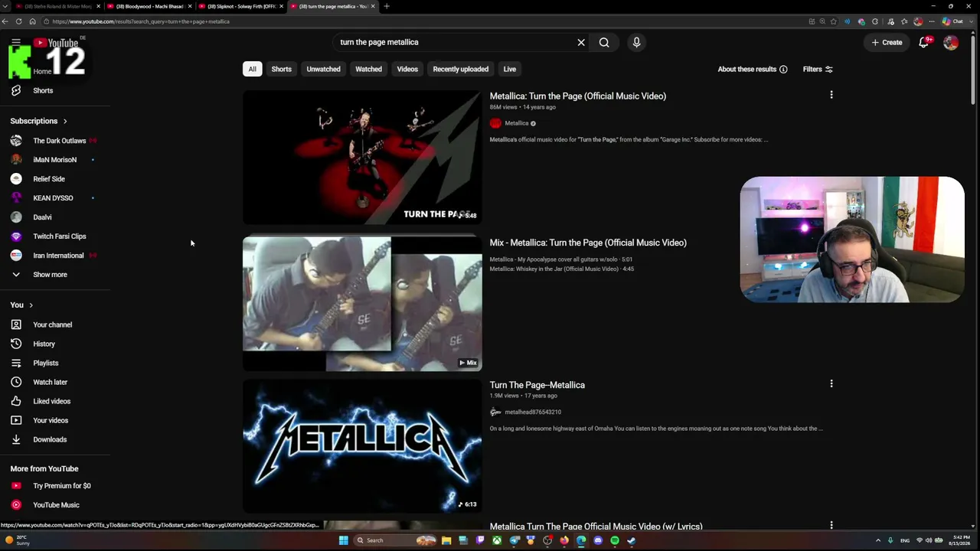Open the notifications bell

click(x=924, y=42)
